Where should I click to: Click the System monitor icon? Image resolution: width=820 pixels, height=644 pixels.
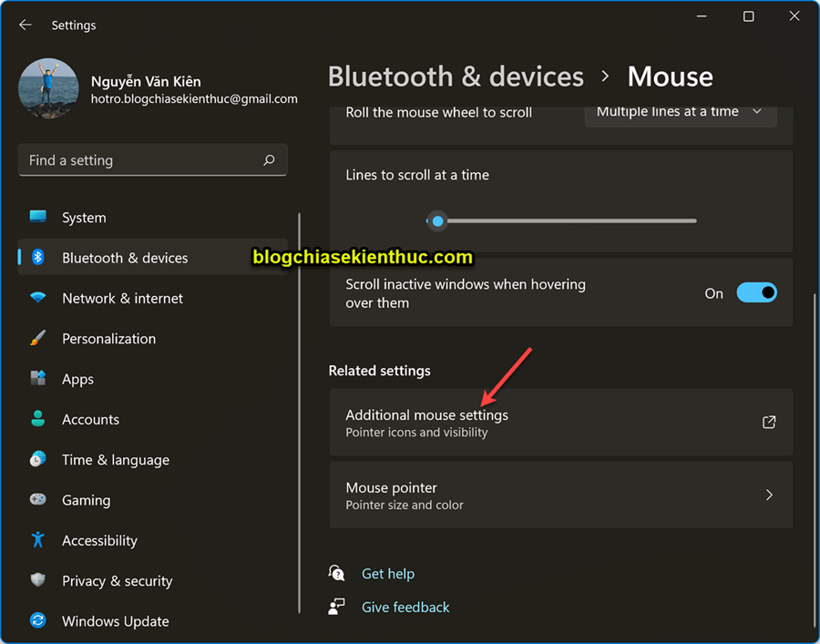(x=37, y=217)
